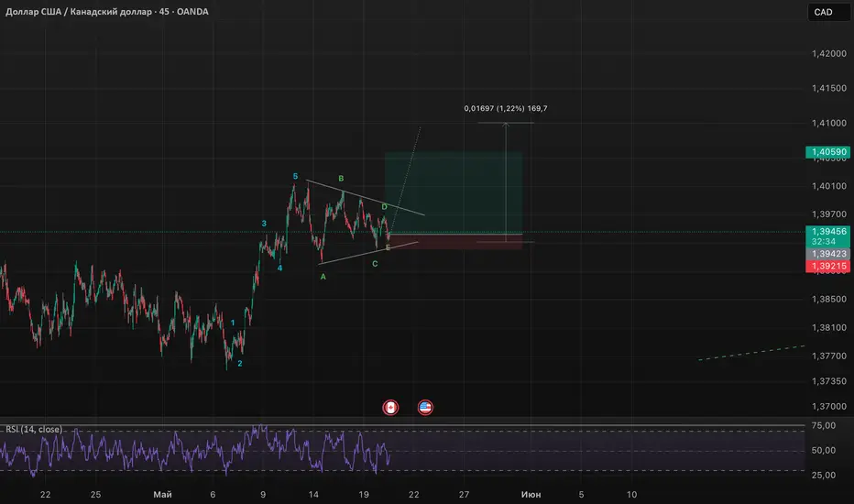This screenshot has height=504, width=854.
Task: Click wave label 2 at the low
Action: click(240, 364)
